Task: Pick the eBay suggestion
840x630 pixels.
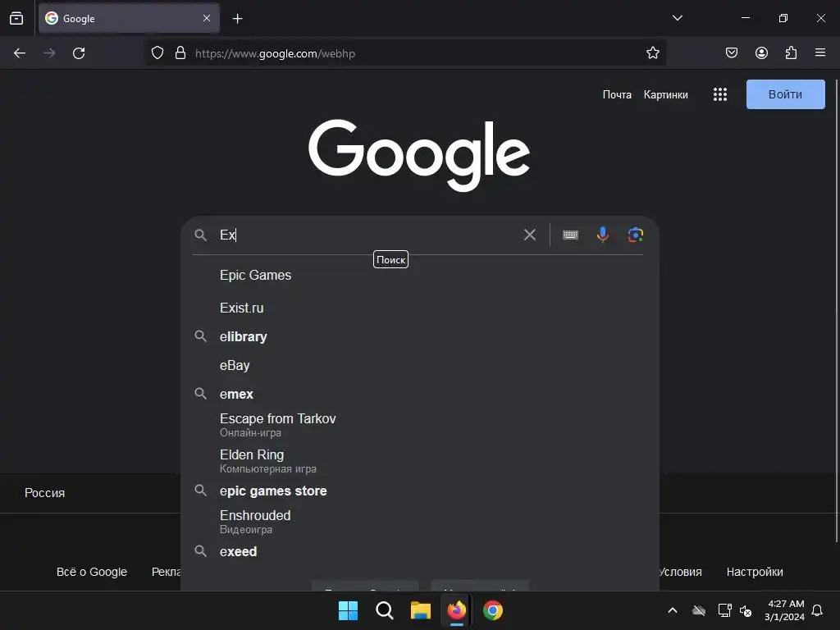Action: click(419, 365)
